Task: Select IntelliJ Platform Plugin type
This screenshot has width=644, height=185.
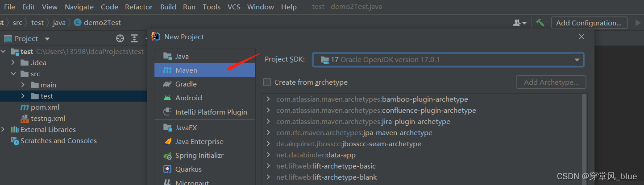Action: pyautogui.click(x=205, y=112)
